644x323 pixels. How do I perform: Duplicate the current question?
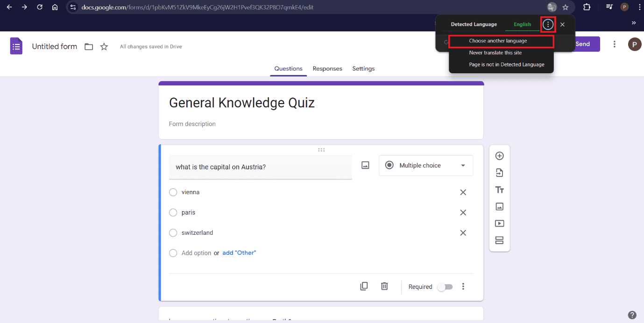pyautogui.click(x=364, y=286)
